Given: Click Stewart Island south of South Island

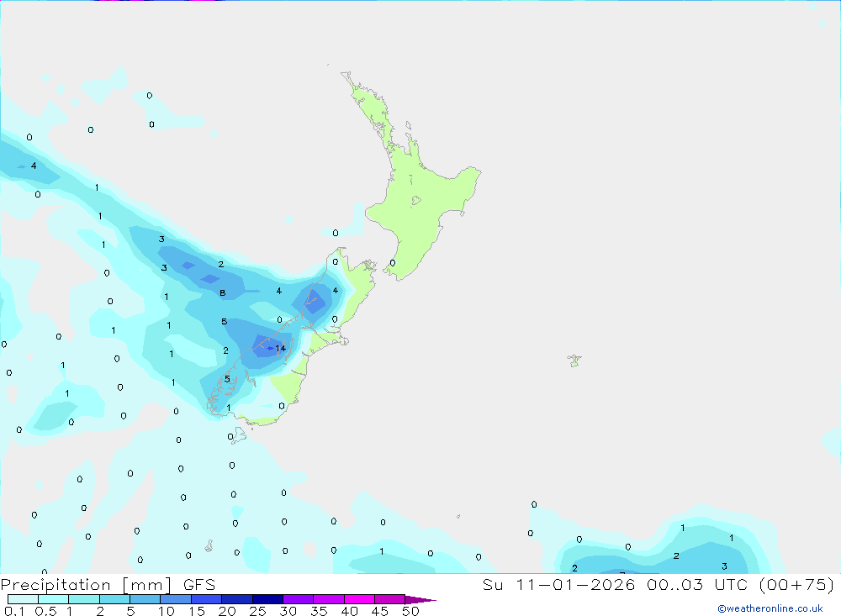Looking at the screenshot, I should 238,435.
